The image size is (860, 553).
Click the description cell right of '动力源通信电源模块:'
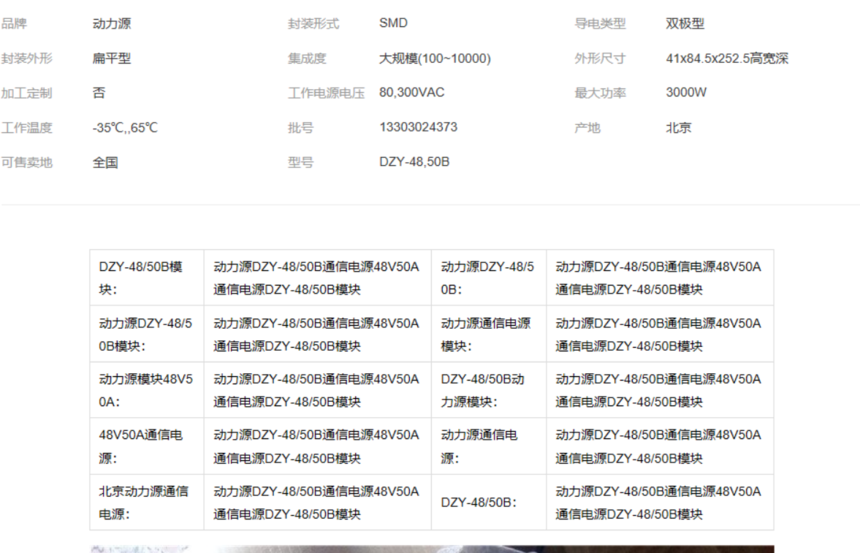(660, 334)
